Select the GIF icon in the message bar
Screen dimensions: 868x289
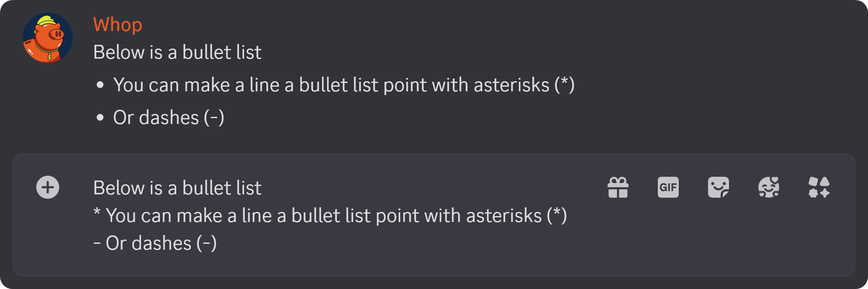pyautogui.click(x=668, y=187)
